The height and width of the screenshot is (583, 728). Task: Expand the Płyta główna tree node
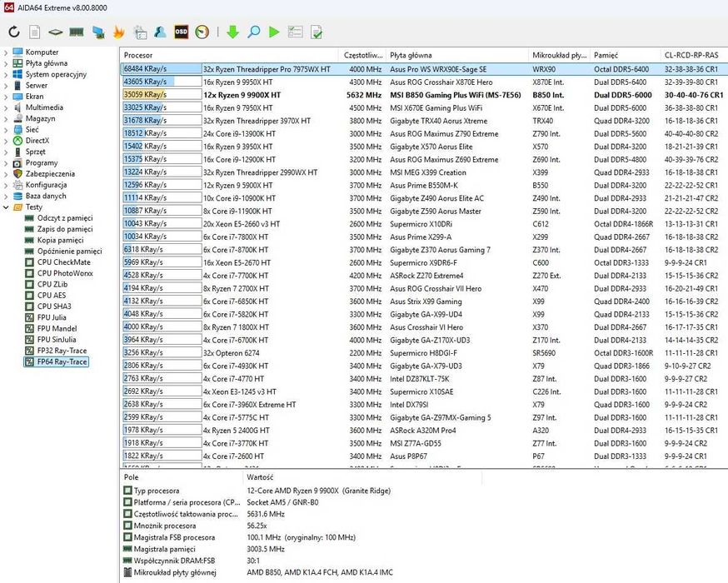tap(6, 63)
